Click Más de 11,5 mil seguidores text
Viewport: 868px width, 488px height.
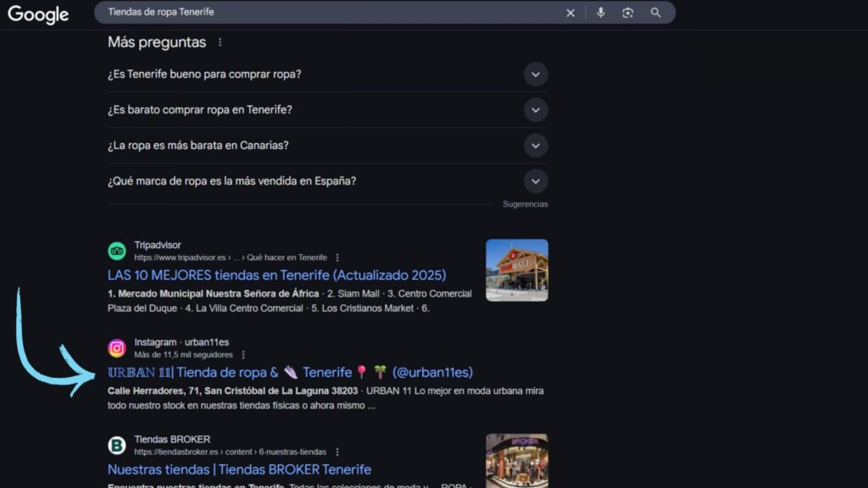(183, 355)
